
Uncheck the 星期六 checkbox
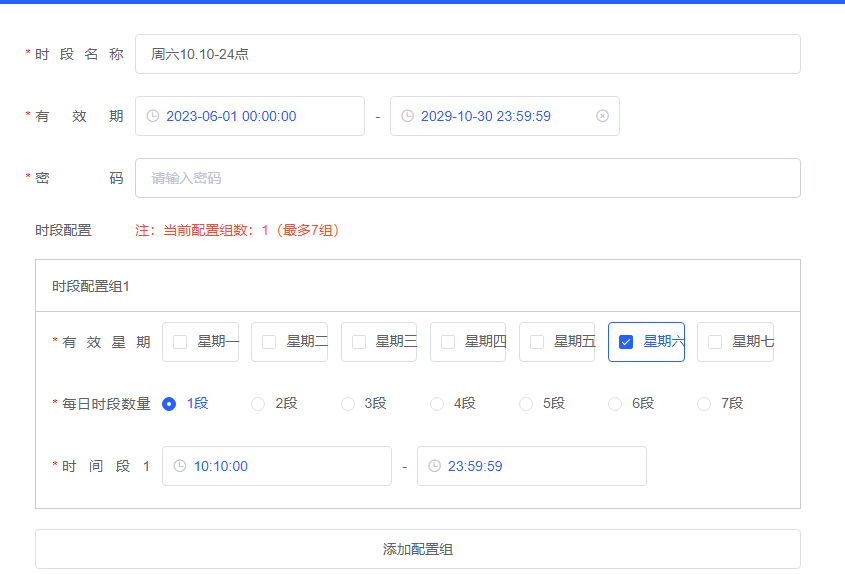(x=626, y=342)
